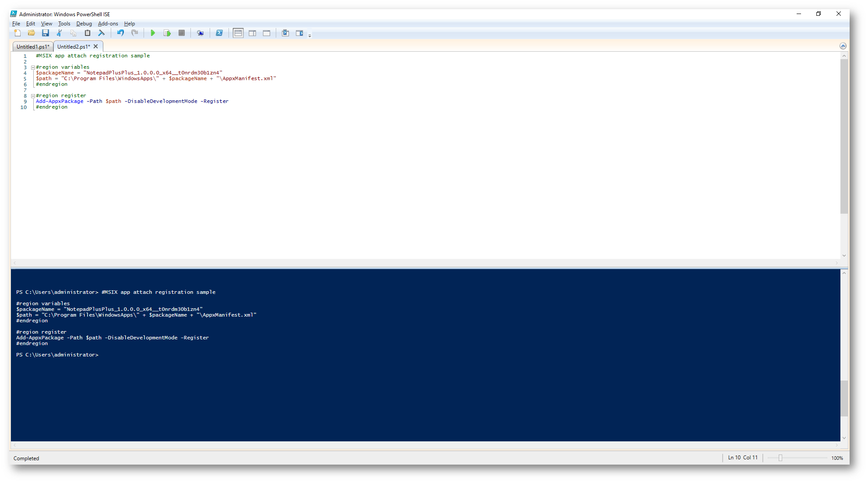Adjust the zoom slider in status bar
The height and width of the screenshot is (483, 868).
pos(780,458)
